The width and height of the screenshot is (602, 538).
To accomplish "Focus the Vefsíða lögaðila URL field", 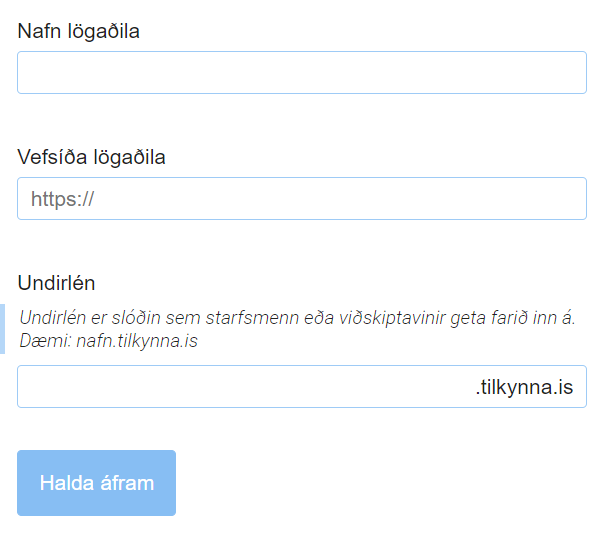I will click(301, 199).
